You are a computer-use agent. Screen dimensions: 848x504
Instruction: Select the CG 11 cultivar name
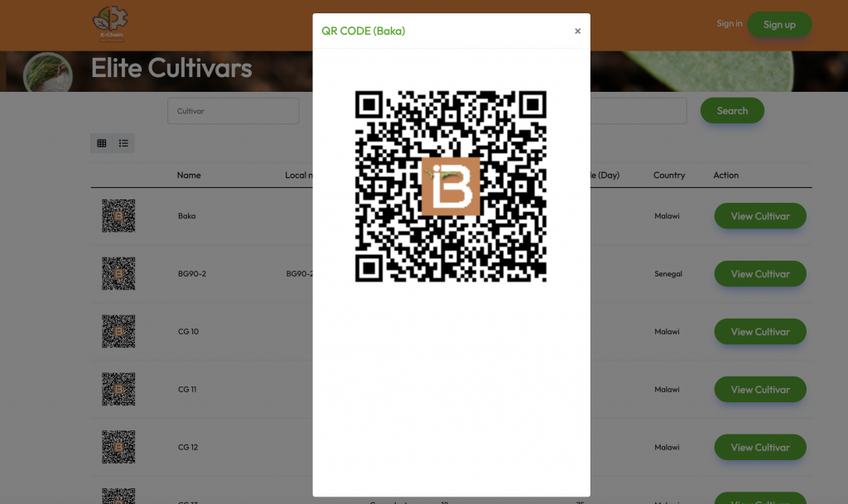point(187,390)
